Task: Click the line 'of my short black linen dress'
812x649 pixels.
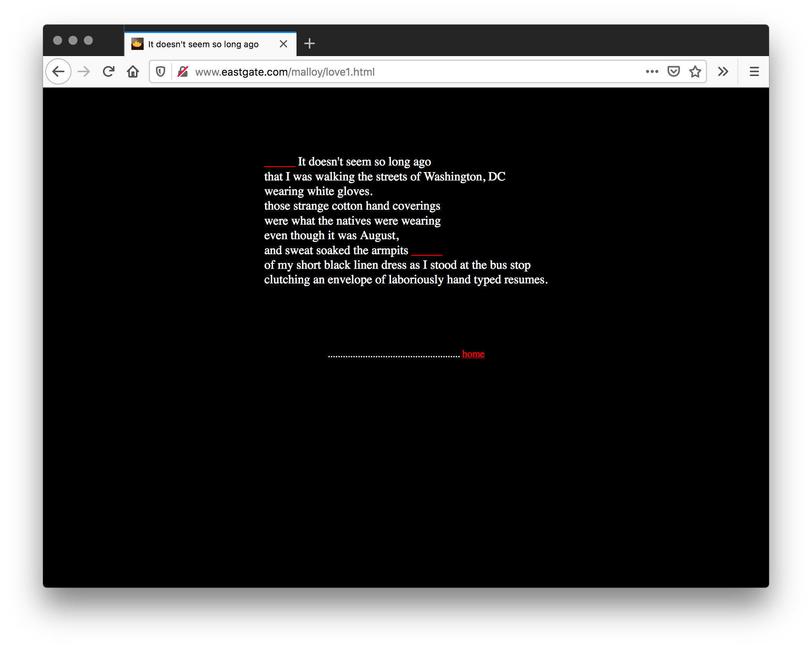Action: click(x=397, y=265)
